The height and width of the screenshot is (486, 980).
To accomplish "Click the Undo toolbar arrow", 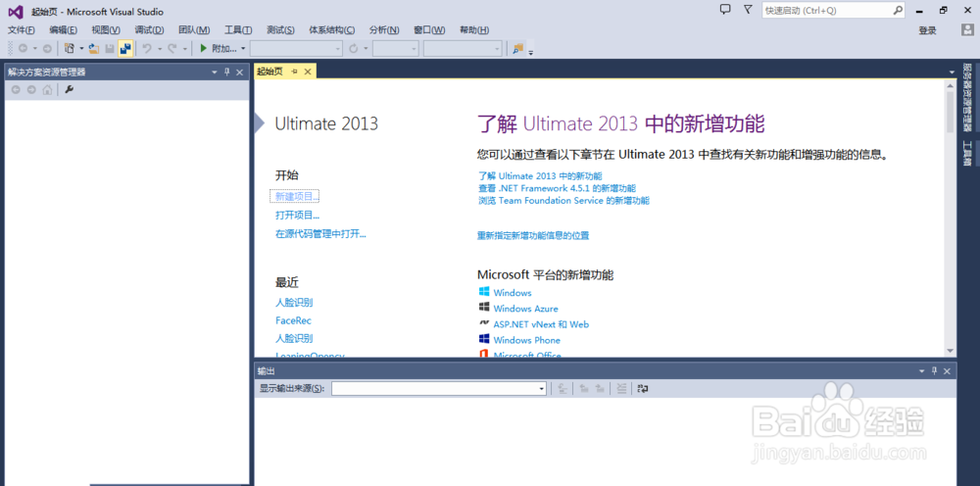I will (x=147, y=48).
